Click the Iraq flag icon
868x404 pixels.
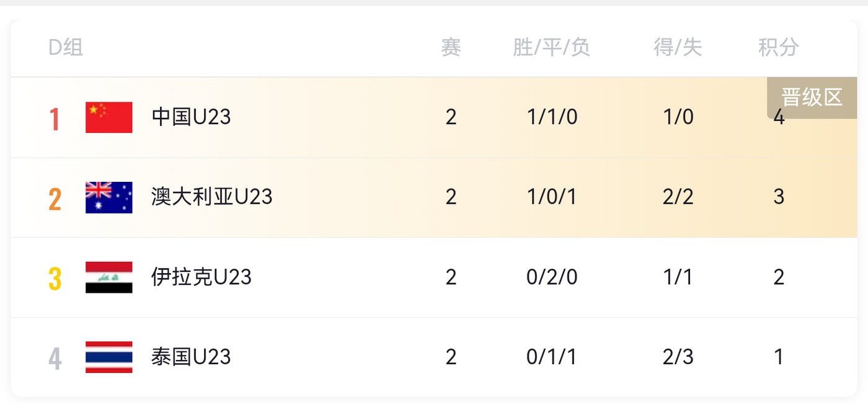pyautogui.click(x=108, y=277)
